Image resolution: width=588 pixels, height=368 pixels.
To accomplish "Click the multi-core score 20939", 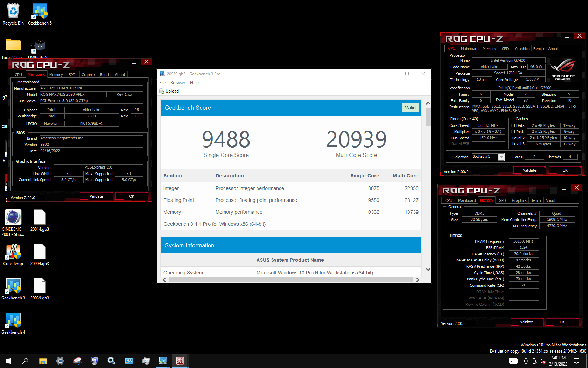I will click(x=356, y=139).
